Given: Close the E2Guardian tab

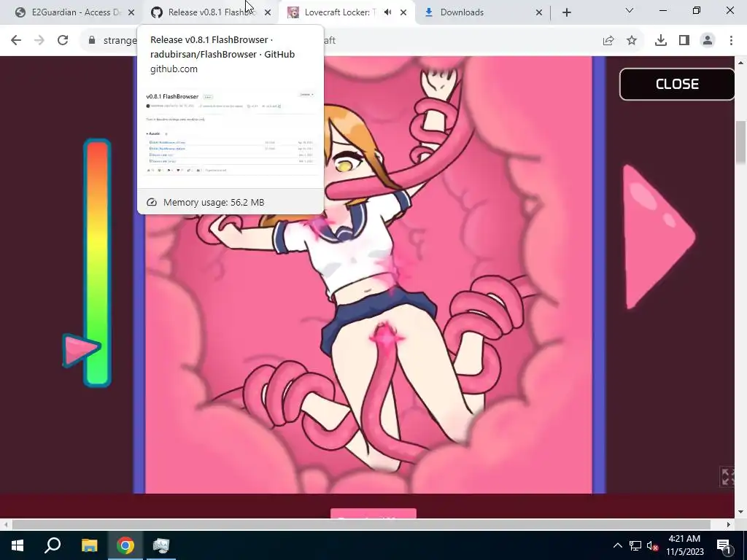Looking at the screenshot, I should coord(131,12).
